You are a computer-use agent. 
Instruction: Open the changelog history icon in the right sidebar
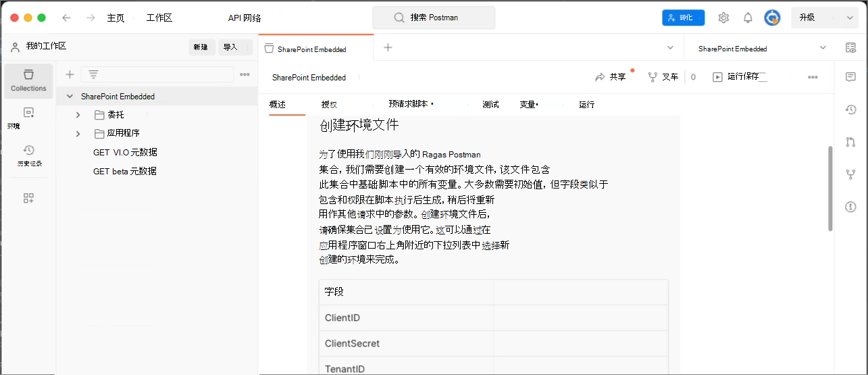pyautogui.click(x=850, y=109)
